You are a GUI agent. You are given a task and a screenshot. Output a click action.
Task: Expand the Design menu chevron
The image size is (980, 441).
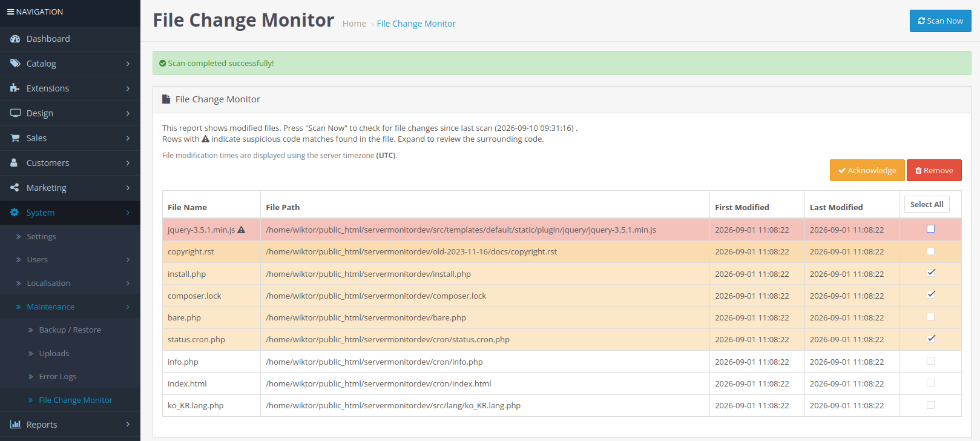coord(128,113)
